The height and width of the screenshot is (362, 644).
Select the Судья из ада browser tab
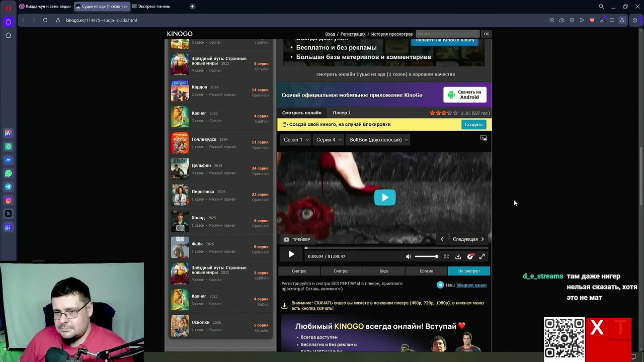102,7
